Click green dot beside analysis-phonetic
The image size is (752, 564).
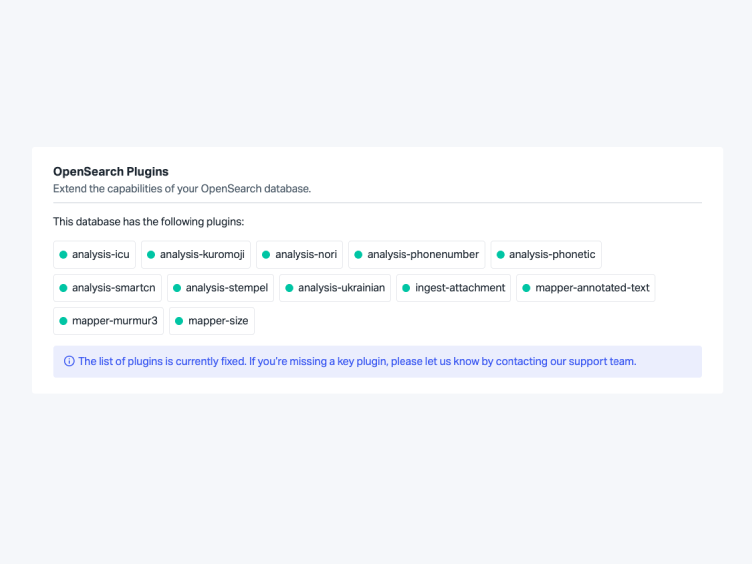tap(501, 255)
